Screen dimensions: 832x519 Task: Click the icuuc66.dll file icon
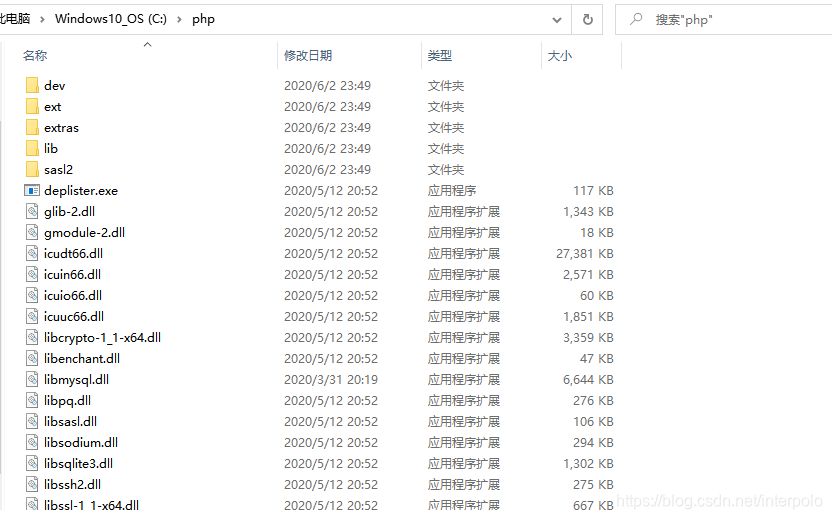tap(32, 317)
